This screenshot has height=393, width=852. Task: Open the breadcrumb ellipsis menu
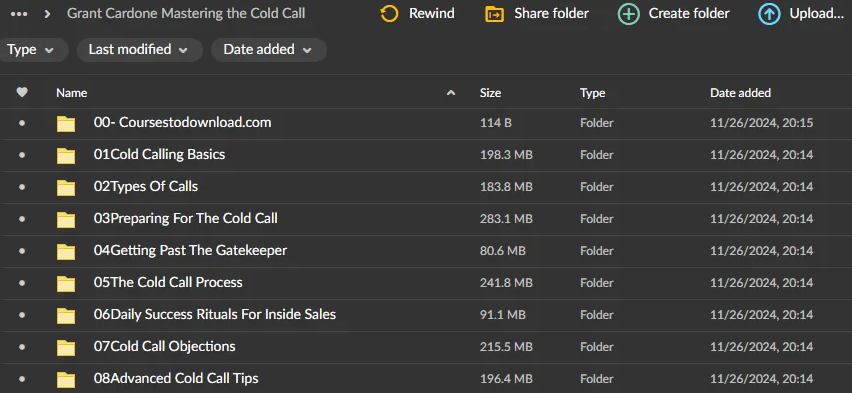tap(19, 14)
